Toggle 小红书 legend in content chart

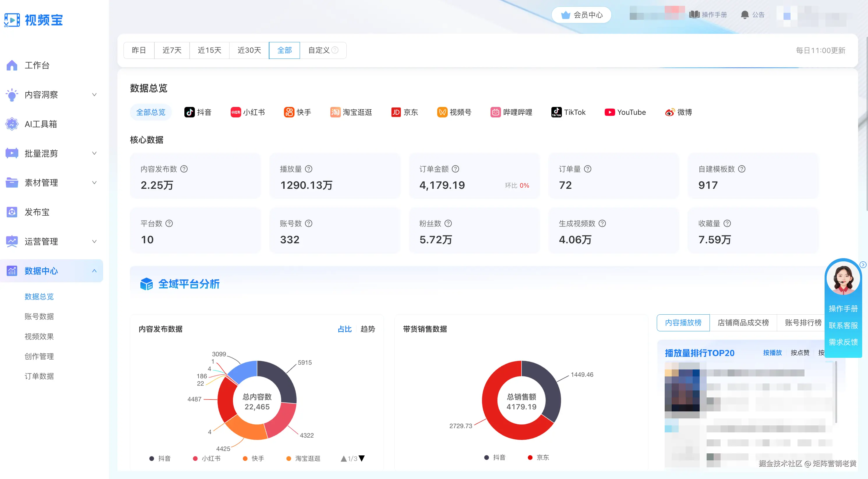coord(207,458)
